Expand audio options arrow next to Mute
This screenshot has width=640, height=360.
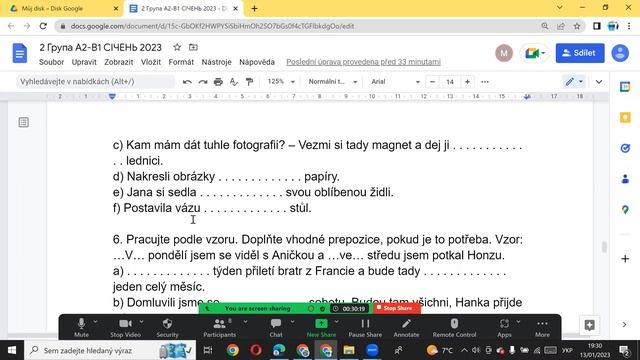coord(95,322)
